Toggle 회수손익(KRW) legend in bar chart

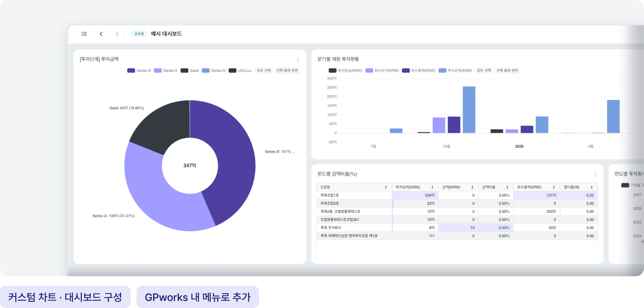click(x=382, y=71)
